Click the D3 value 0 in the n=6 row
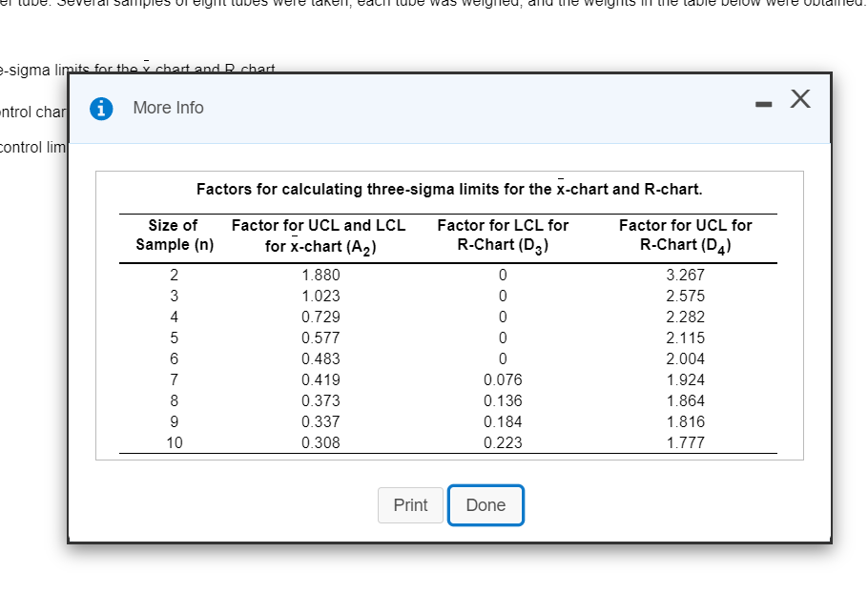 tap(503, 359)
